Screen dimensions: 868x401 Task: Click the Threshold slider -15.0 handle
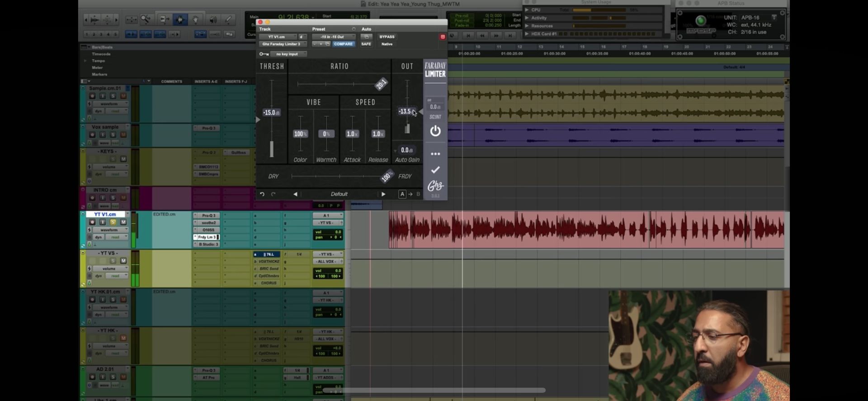coord(271,113)
